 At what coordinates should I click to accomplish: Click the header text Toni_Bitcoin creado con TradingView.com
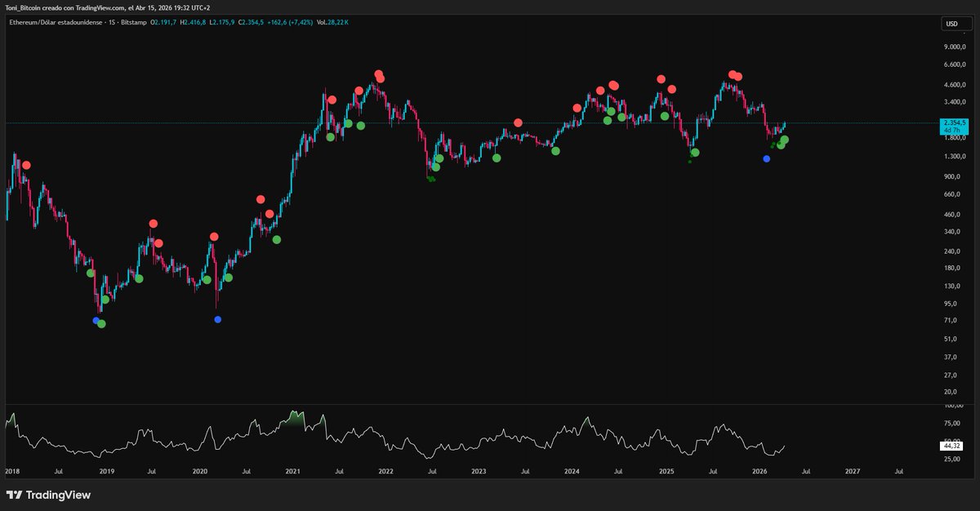tap(64, 7)
